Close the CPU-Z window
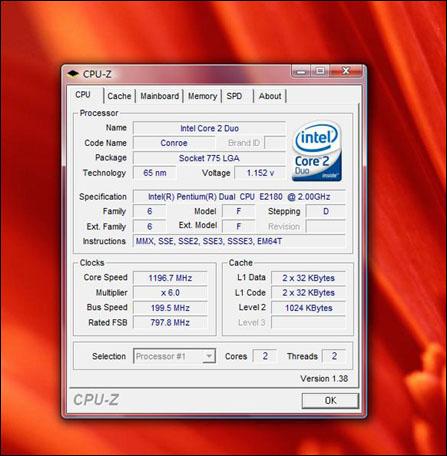The image size is (447, 456). coord(346,71)
